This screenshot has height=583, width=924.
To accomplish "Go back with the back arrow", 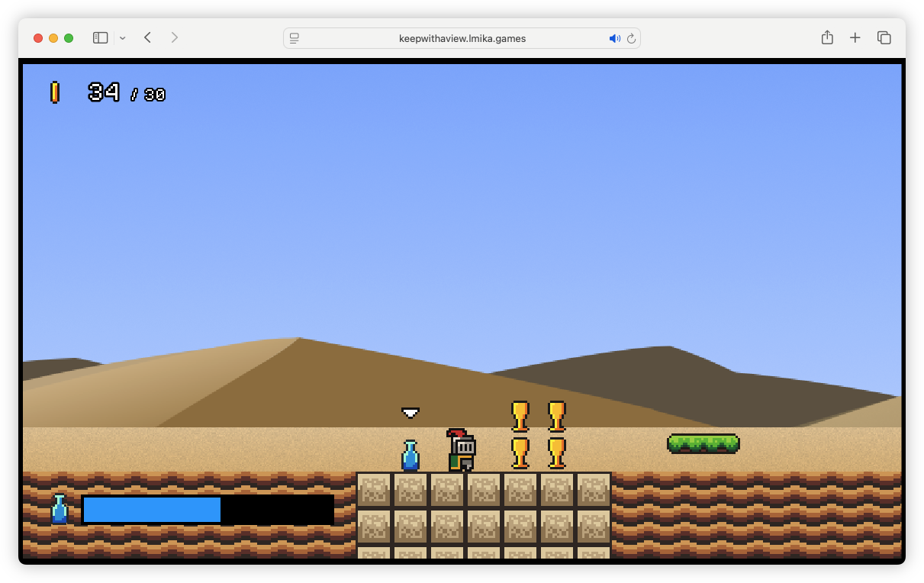I will (x=147, y=37).
